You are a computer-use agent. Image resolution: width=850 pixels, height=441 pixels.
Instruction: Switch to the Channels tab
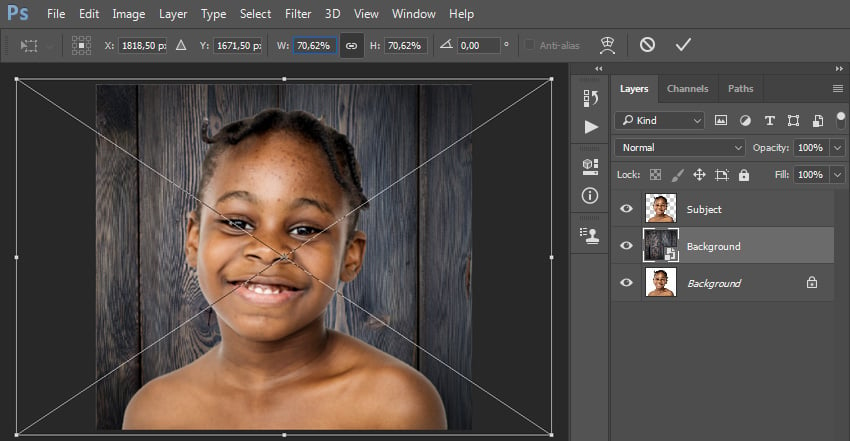(687, 89)
